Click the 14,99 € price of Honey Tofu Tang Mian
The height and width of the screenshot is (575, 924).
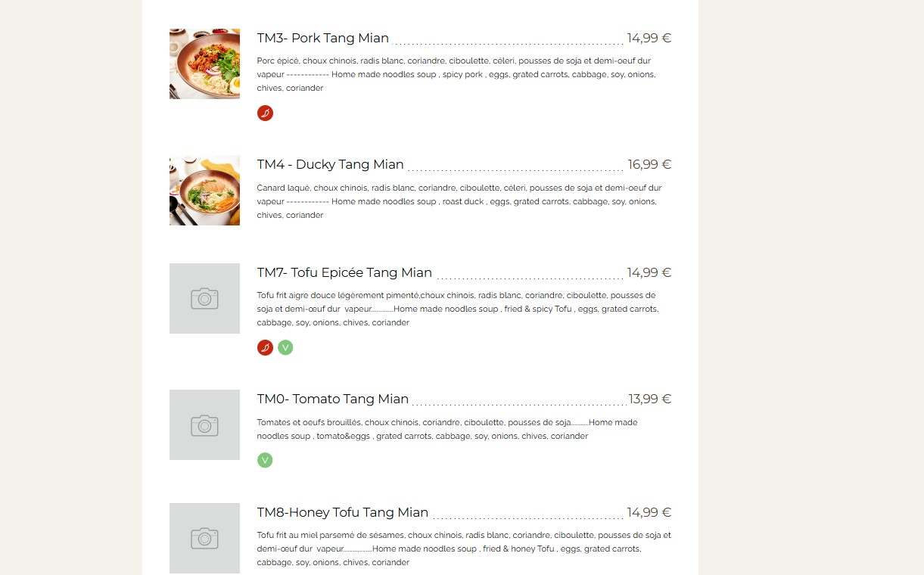click(649, 512)
